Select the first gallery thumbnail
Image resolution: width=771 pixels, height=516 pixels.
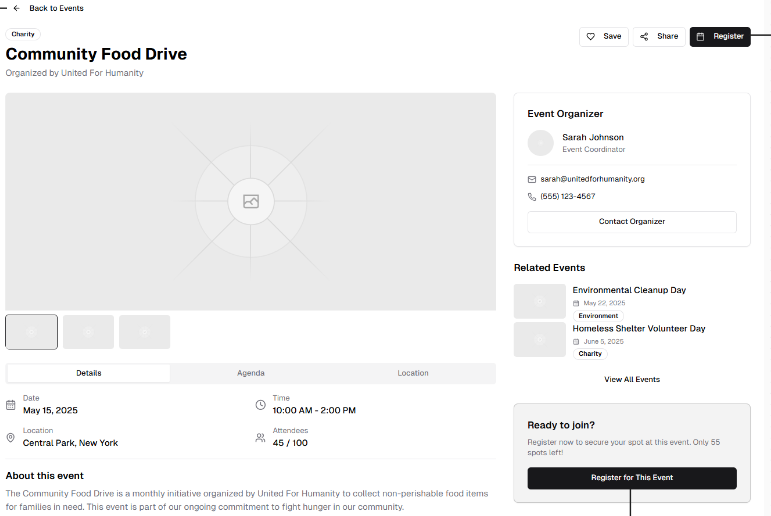point(31,332)
